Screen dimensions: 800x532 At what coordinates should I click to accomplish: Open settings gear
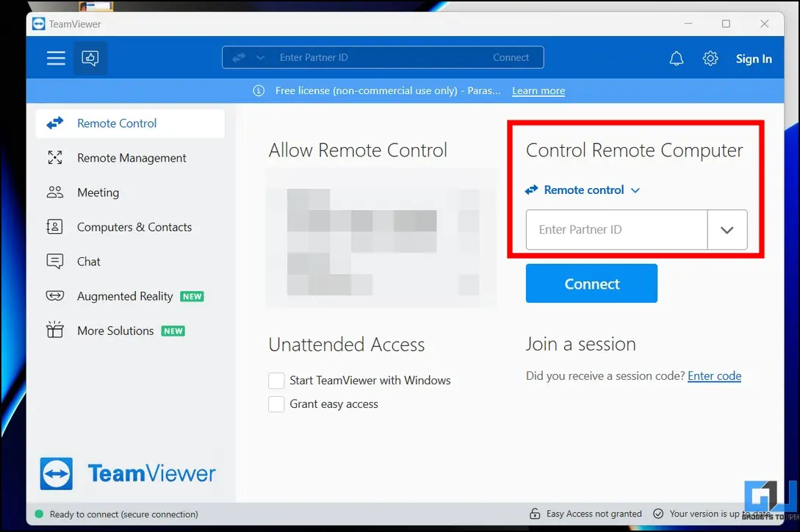point(710,59)
